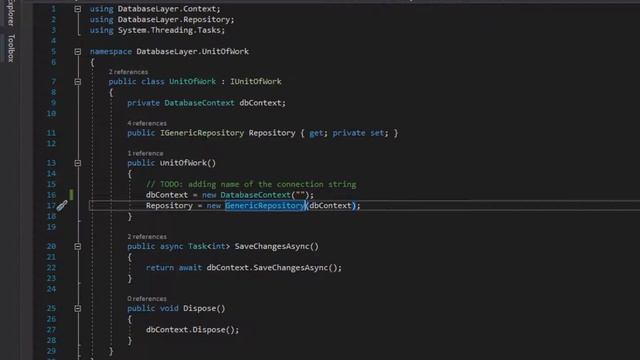Click 'dbContext.SaveChangesAsync()' call on line 22

pyautogui.click(x=272, y=268)
